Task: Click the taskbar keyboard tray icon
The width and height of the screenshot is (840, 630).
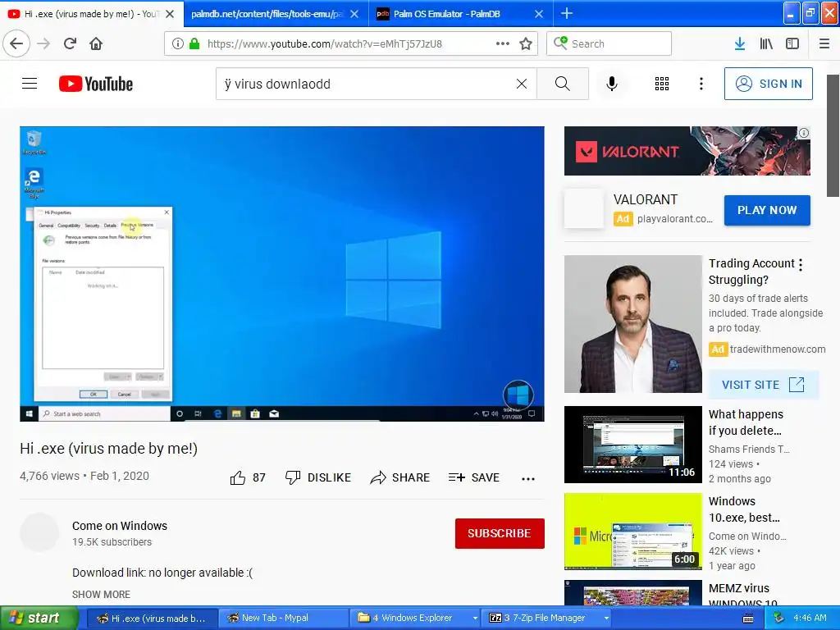Action: coord(748,619)
